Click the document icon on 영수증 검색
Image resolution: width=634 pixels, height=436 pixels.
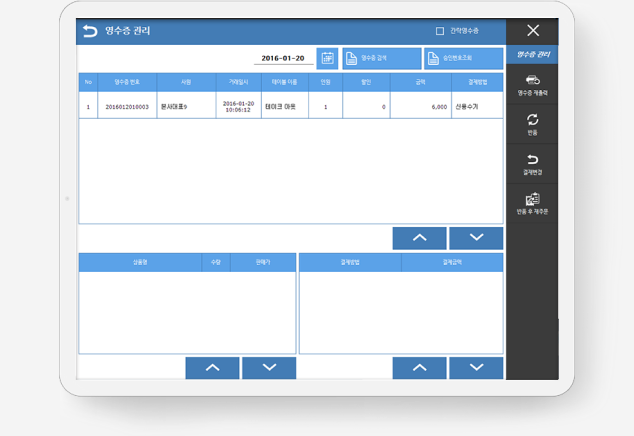click(351, 58)
